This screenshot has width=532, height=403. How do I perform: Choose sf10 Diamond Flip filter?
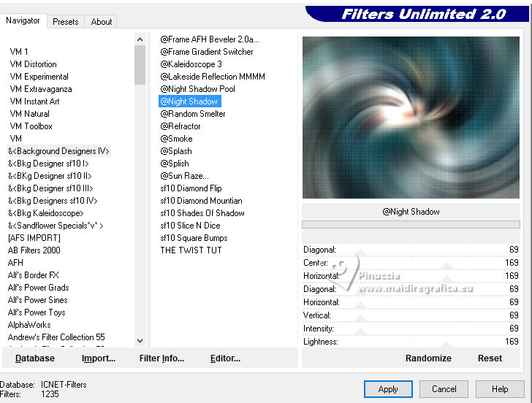pos(191,188)
